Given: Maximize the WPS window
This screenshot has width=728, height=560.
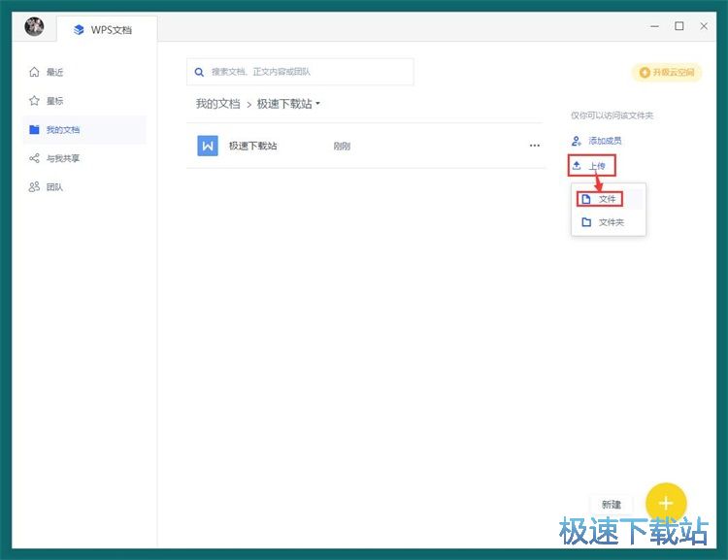Looking at the screenshot, I should [679, 26].
